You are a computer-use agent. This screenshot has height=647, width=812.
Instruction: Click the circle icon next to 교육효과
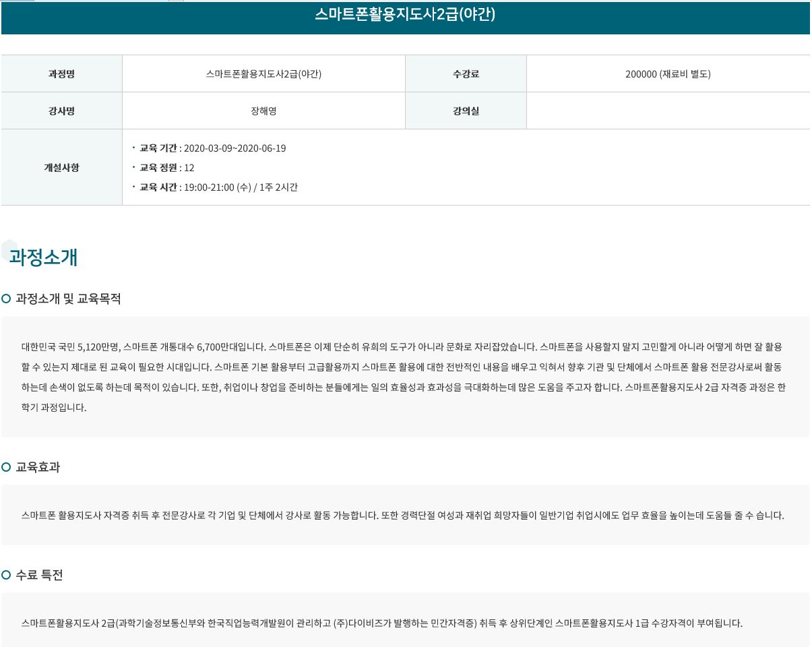tap(6, 467)
